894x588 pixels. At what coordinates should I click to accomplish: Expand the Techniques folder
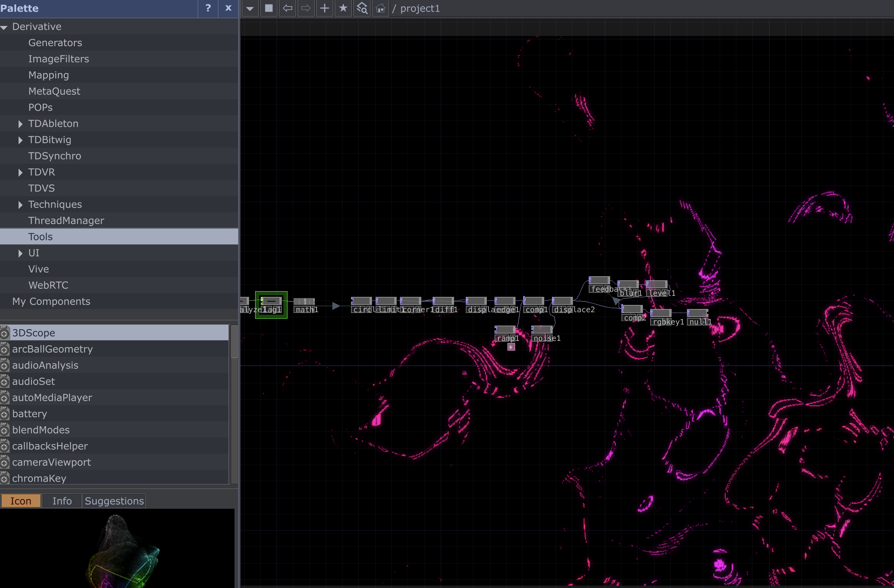tap(20, 205)
